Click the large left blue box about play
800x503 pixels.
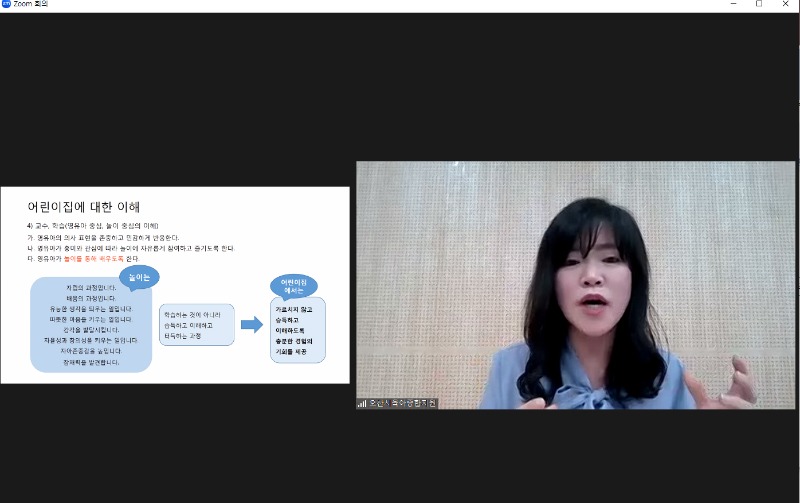click(x=90, y=330)
